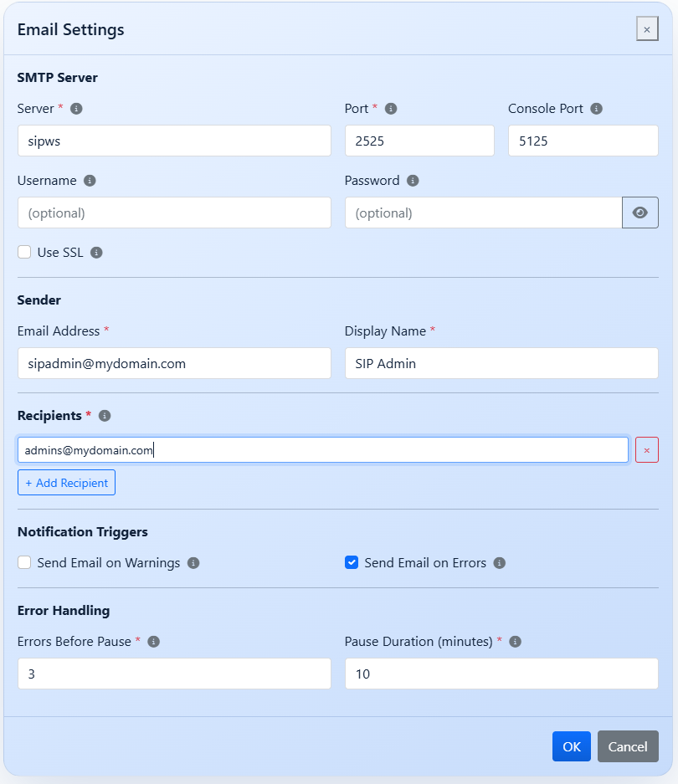
Task: Click the recipient field admins@mydomain.com
Action: click(323, 450)
